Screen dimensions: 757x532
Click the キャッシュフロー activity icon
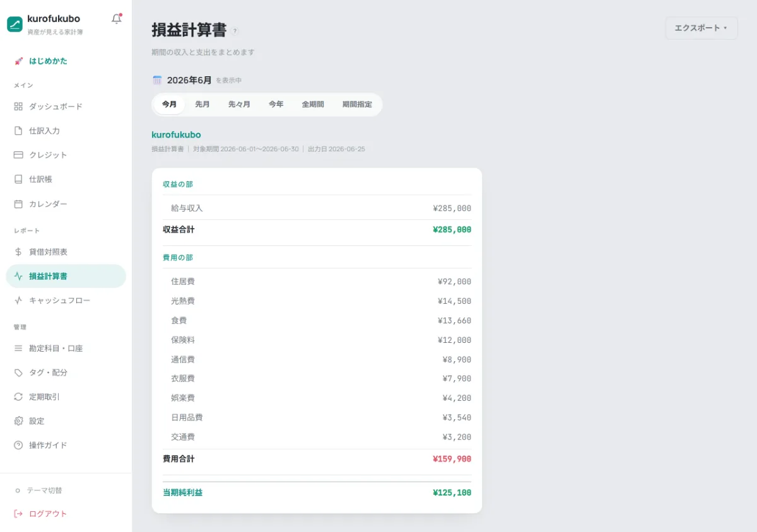point(18,301)
